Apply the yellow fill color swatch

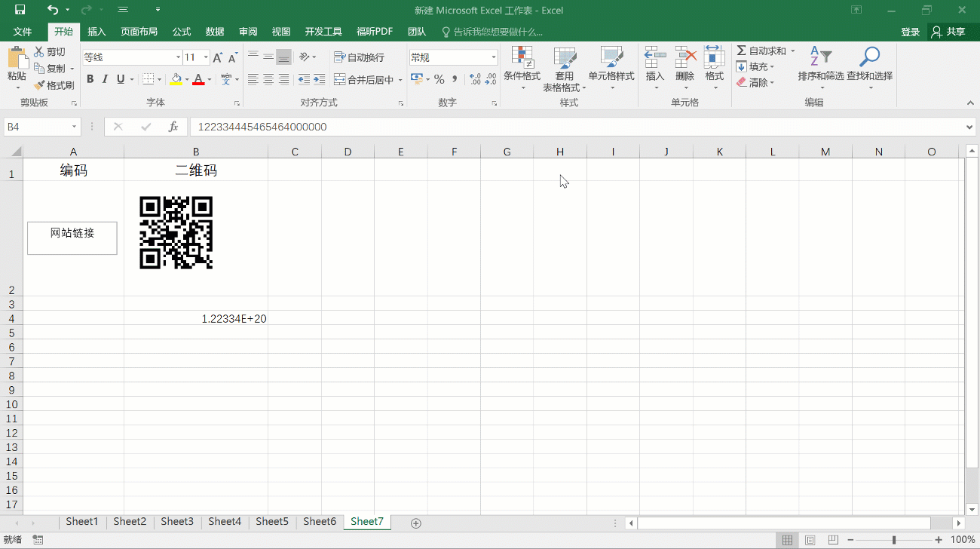176,79
